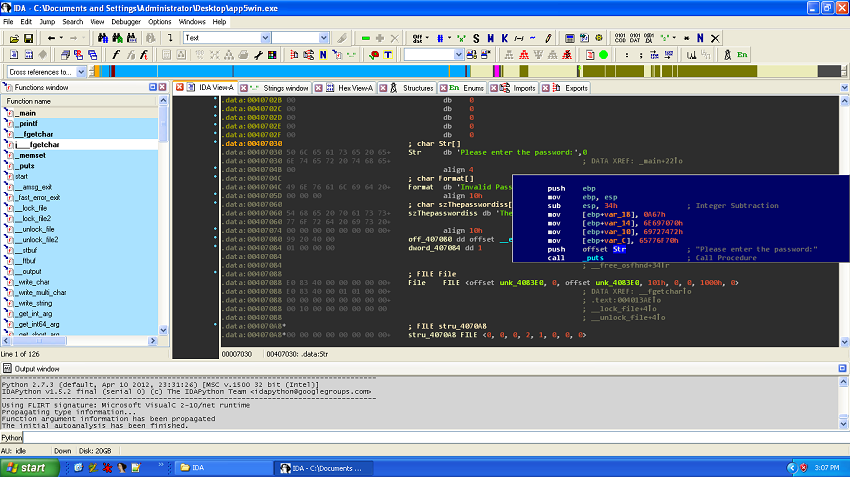Click the black X undefine icon
The image size is (850, 477).
(715, 38)
